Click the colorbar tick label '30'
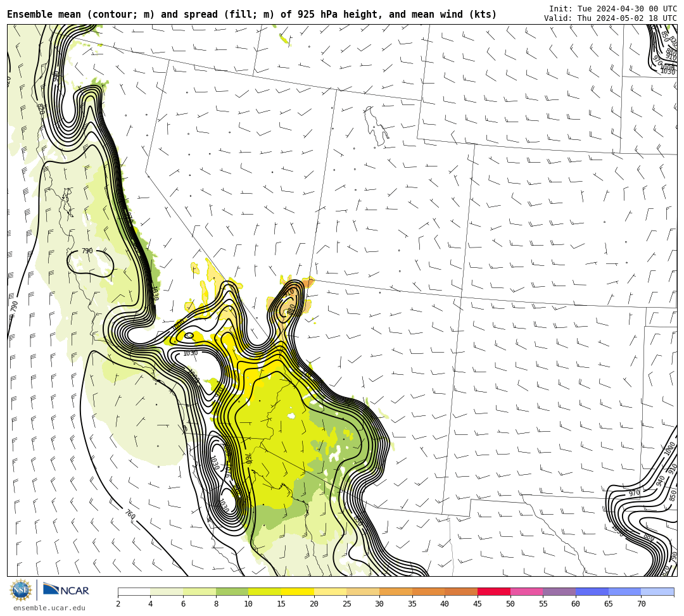The width and height of the screenshot is (684, 616). pyautogui.click(x=379, y=604)
